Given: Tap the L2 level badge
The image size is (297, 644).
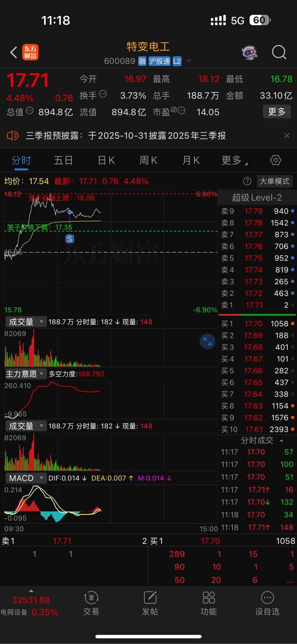Looking at the screenshot, I should point(177,61).
